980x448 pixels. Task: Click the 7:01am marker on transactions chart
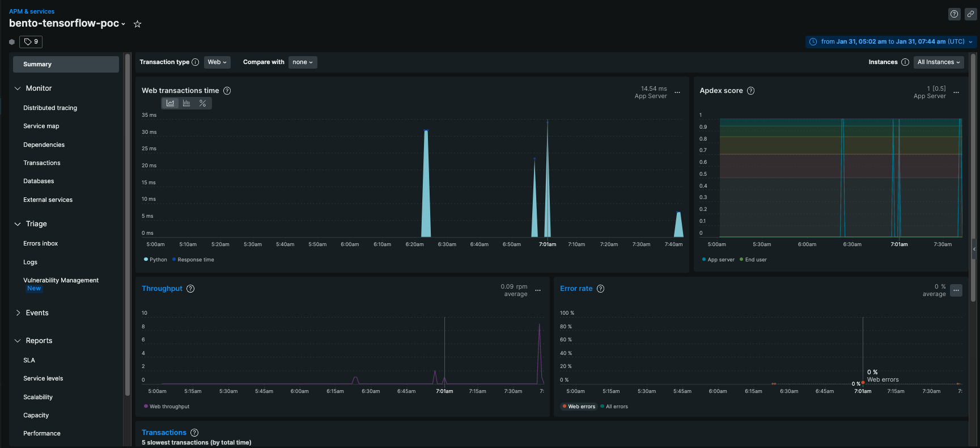coord(548,244)
